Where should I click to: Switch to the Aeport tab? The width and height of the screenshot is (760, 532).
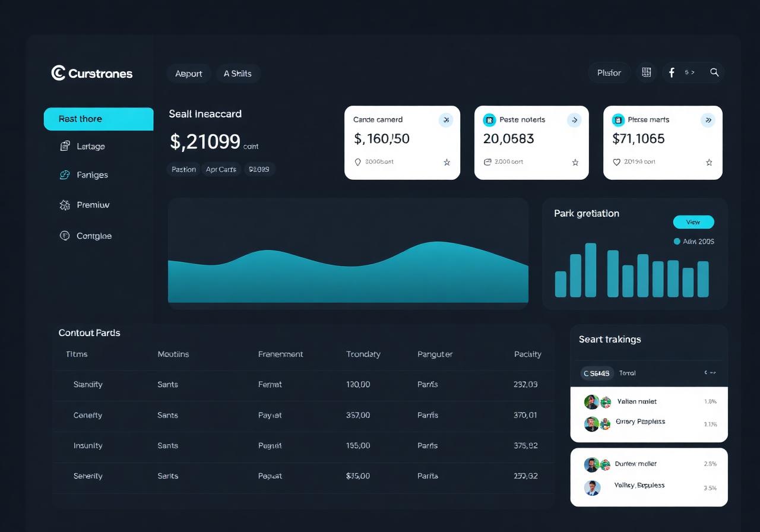point(189,74)
